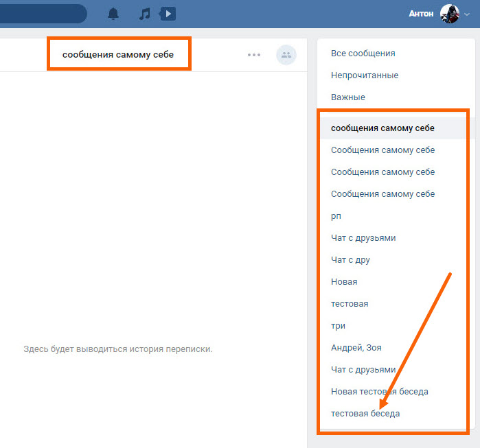
Task: Show the Важные messages filter
Action: pos(348,97)
